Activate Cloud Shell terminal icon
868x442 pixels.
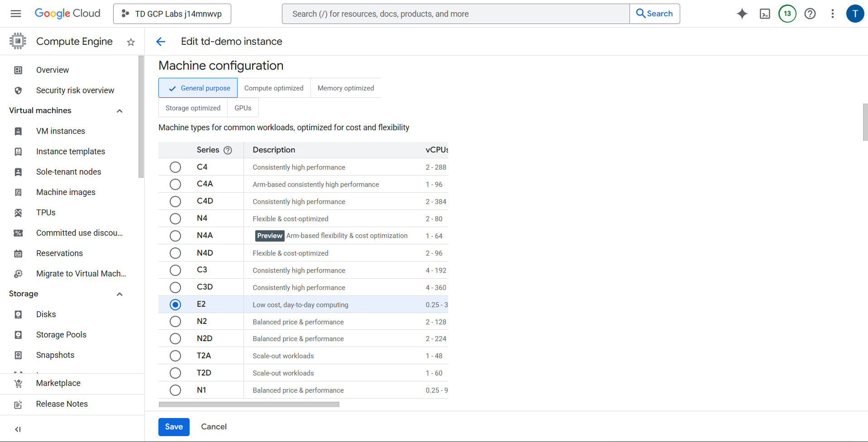(x=765, y=14)
